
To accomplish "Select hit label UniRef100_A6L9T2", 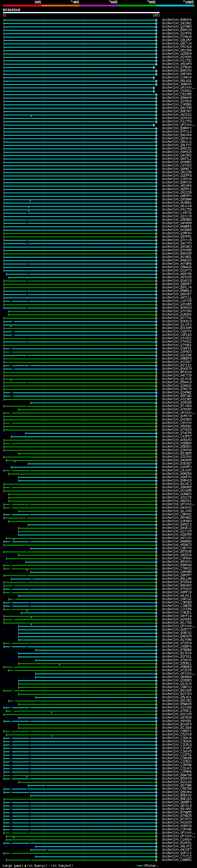I will (x=176, y=846).
